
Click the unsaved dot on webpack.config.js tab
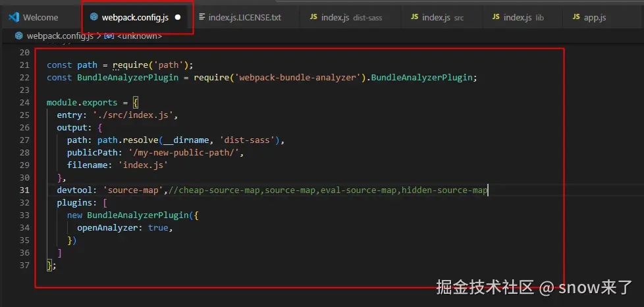178,17
